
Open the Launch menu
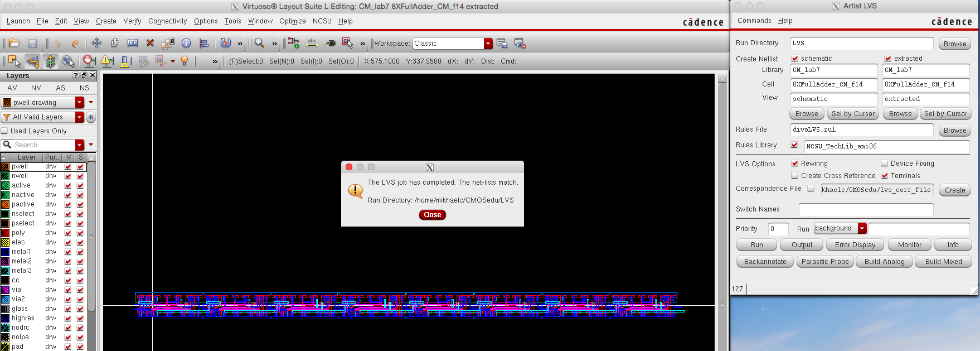(18, 21)
